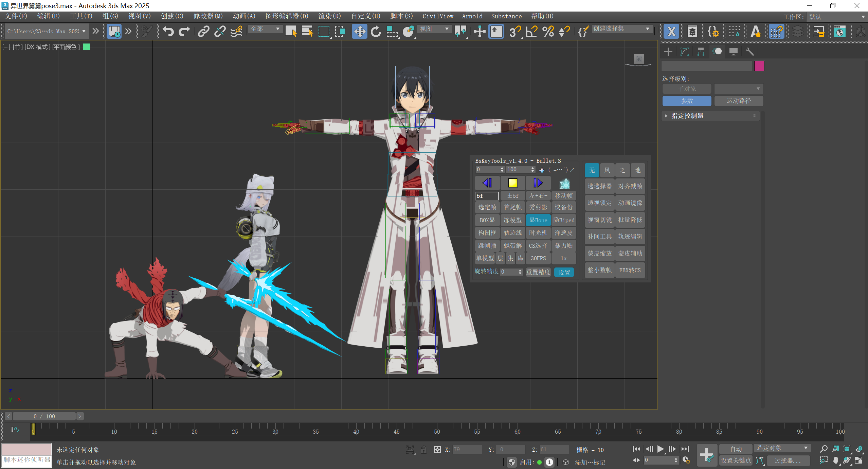Click the pink object color swatch

(759, 66)
